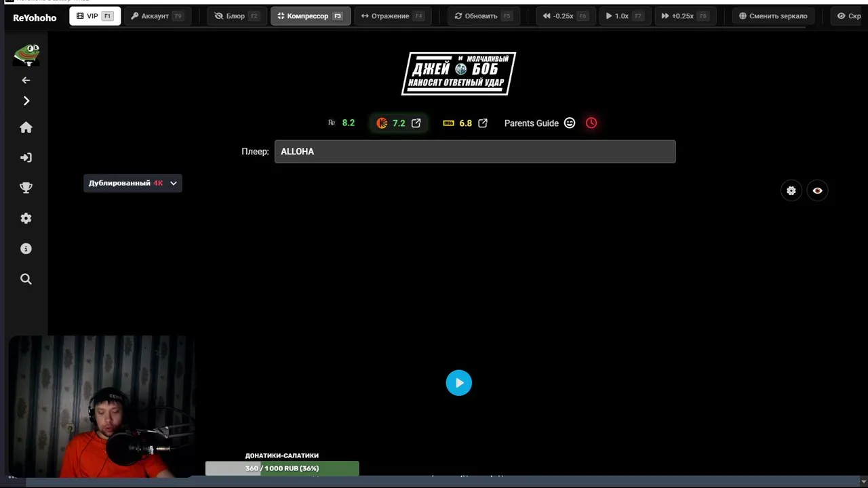Toggle the Блюр option
Screen dimensions: 868x488
pyautogui.click(x=237, y=16)
